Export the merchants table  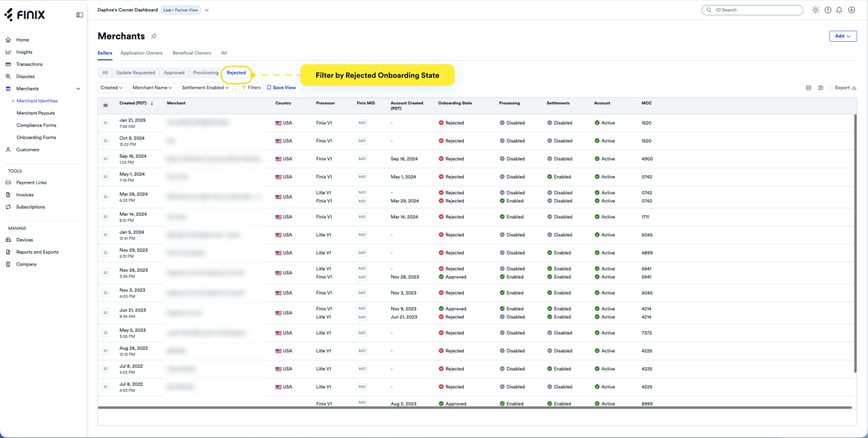point(845,88)
